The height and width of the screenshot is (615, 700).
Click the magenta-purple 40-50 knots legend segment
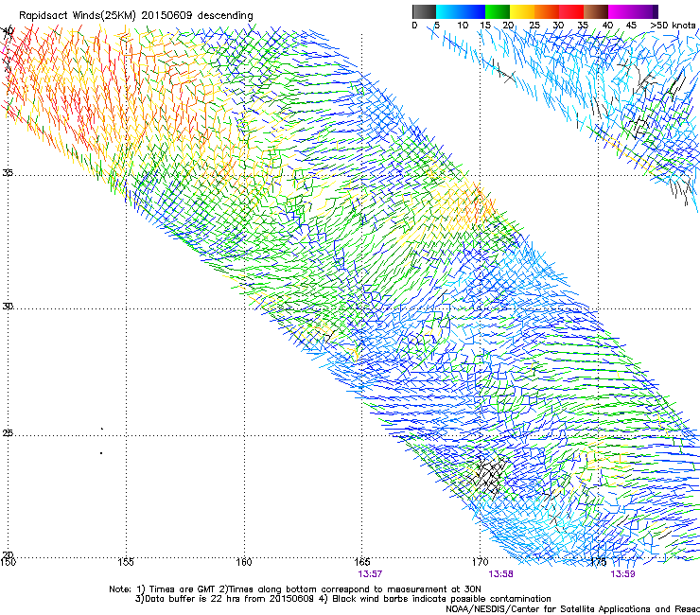pos(633,11)
